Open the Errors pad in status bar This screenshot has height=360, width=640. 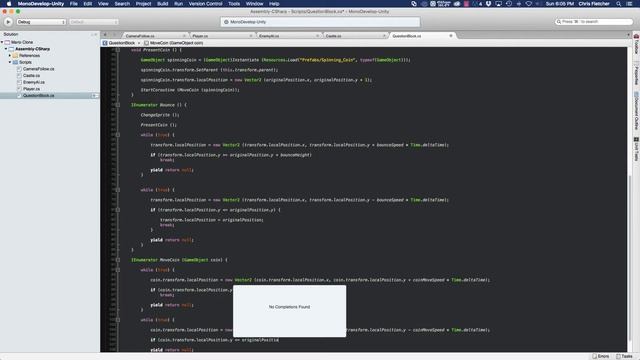click(600, 356)
